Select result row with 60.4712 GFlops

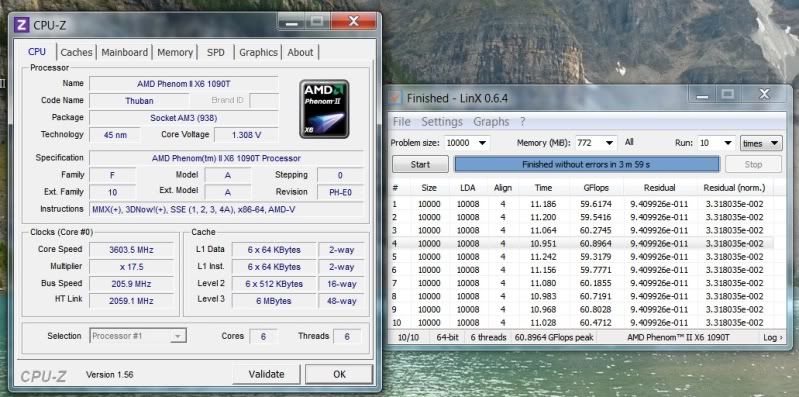tap(581, 323)
